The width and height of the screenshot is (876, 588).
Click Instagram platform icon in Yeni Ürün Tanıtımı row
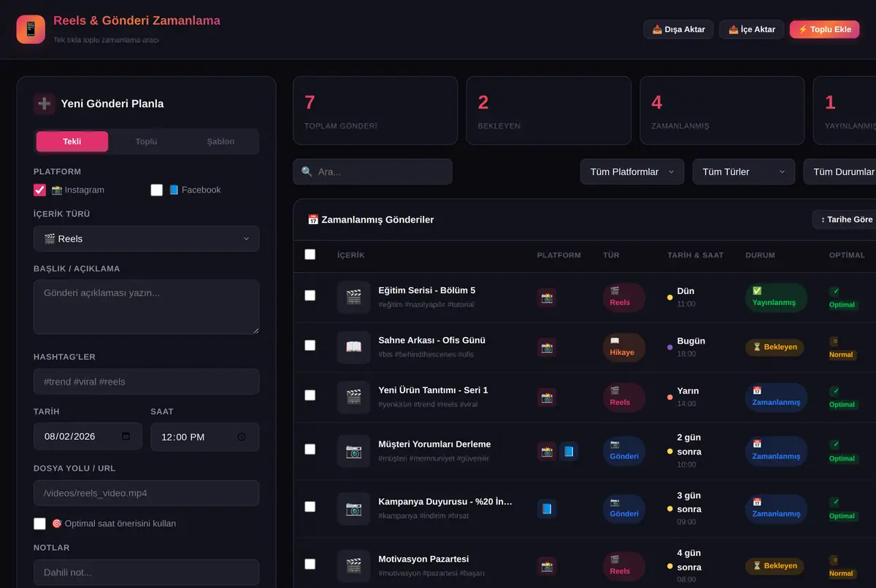[x=547, y=397]
